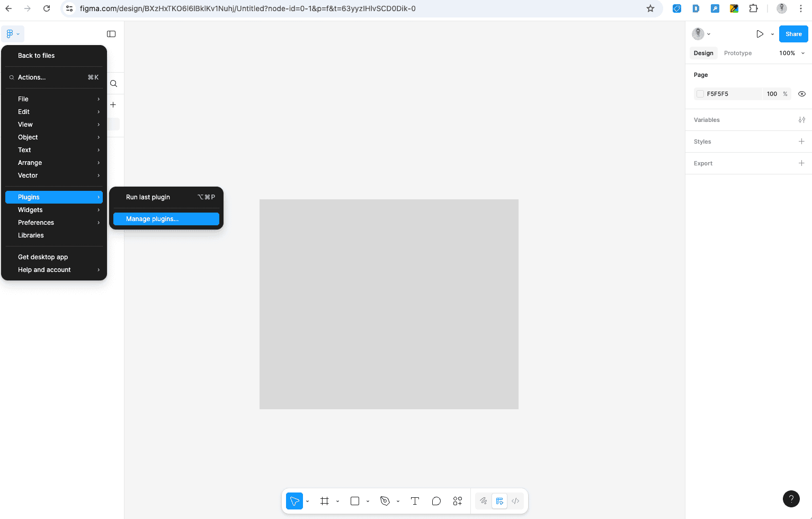The height and width of the screenshot is (519, 812).
Task: Open the Widgets submenu
Action: [30, 209]
